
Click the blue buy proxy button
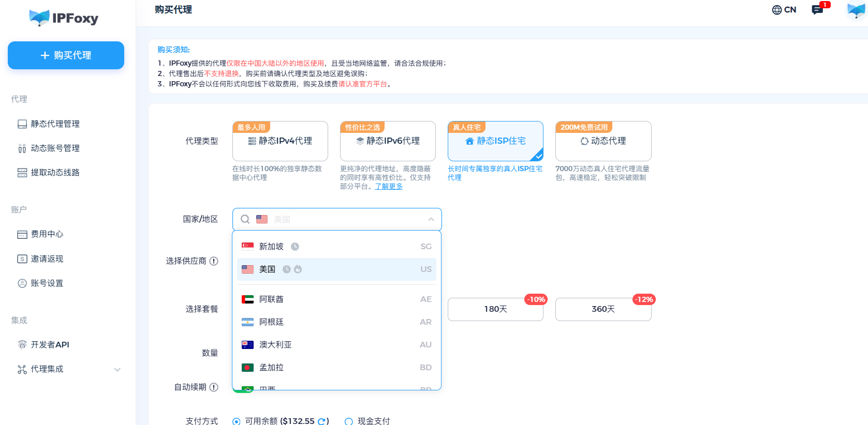coord(66,55)
